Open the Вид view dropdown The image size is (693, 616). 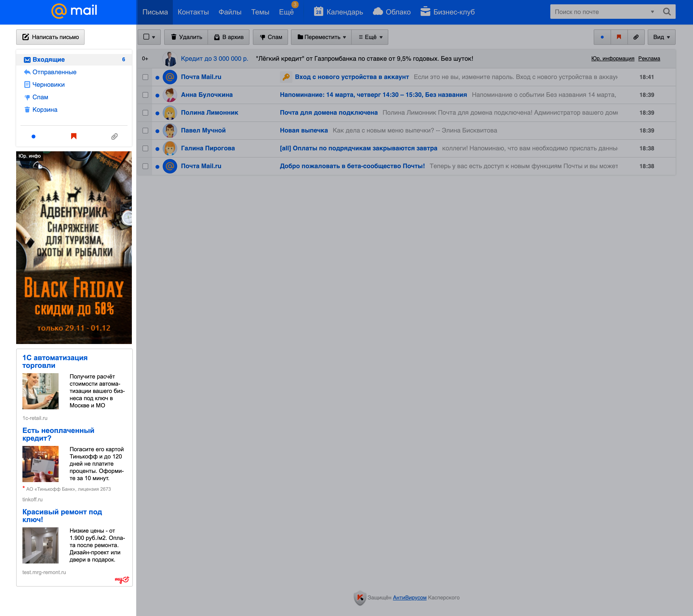click(661, 37)
